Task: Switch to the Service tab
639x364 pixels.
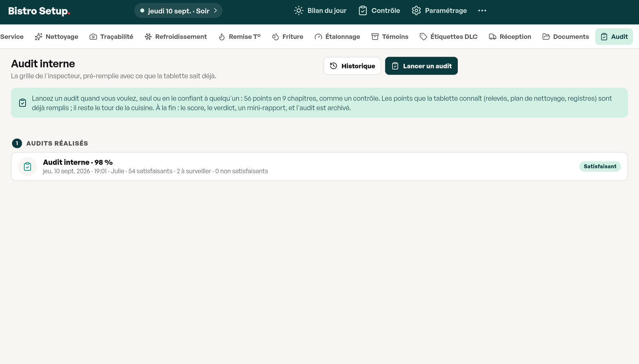Action: 12,37
